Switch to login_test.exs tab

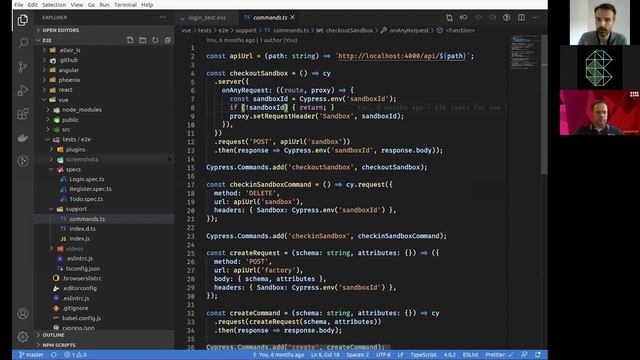coord(207,18)
